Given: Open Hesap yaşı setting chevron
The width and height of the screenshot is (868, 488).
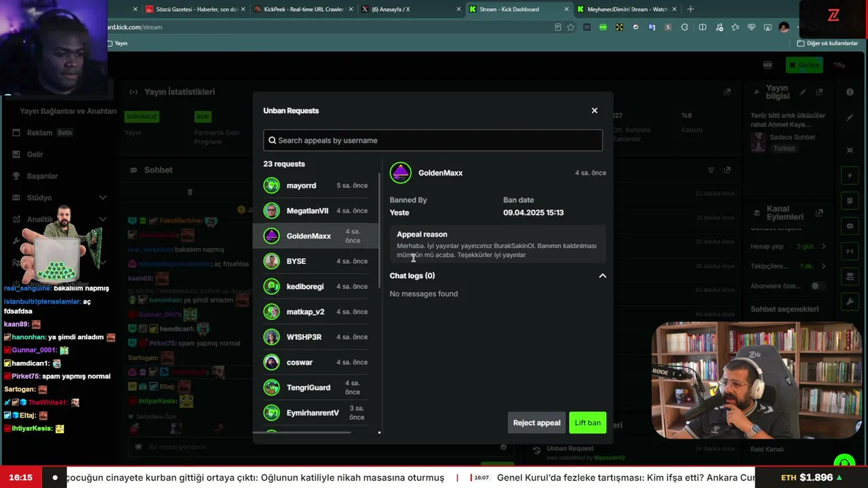Looking at the screenshot, I should 823,247.
